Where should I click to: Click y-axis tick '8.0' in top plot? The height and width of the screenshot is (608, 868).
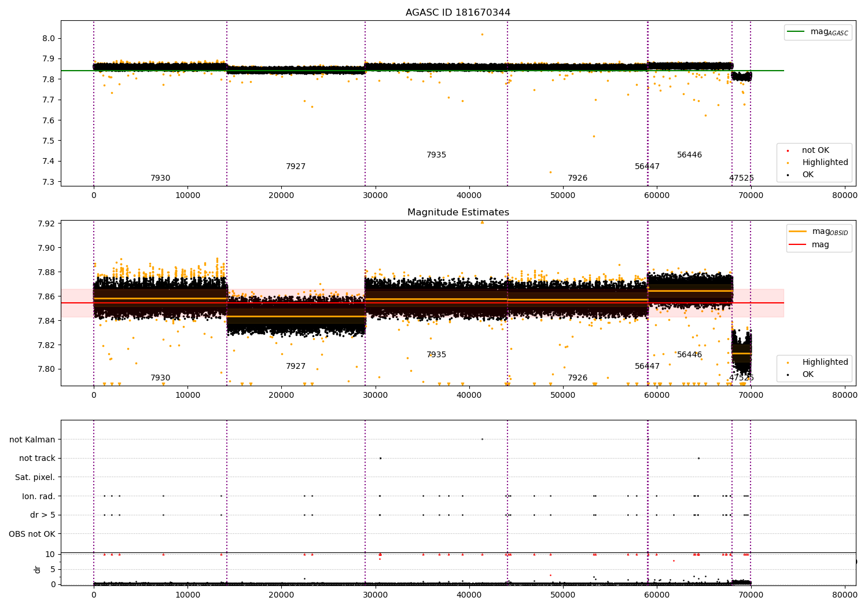[x=49, y=39]
